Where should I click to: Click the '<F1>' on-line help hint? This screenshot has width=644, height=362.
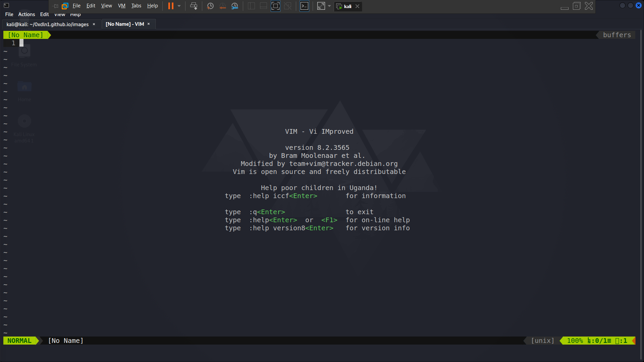(329, 220)
